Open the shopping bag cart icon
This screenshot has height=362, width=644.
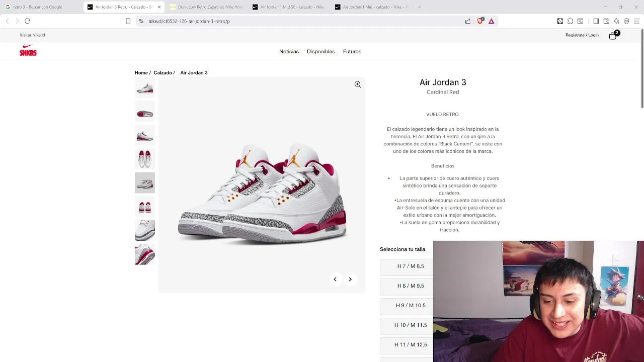coord(613,36)
